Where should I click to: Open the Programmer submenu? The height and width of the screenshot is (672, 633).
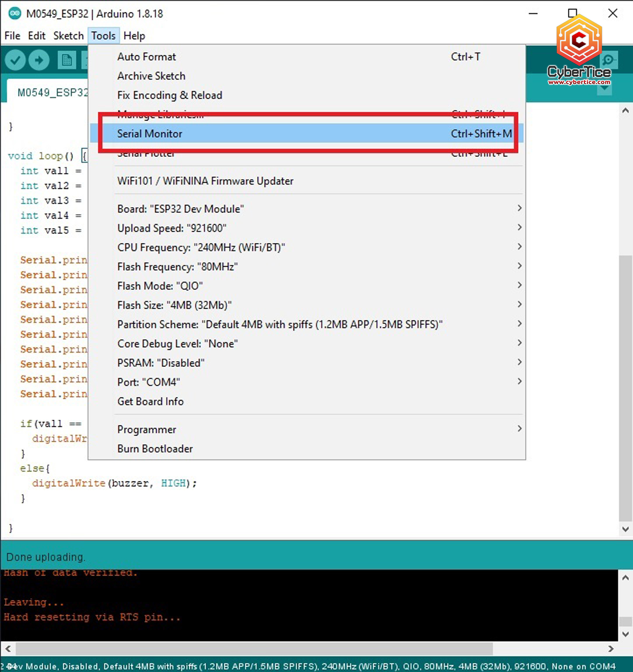146,429
